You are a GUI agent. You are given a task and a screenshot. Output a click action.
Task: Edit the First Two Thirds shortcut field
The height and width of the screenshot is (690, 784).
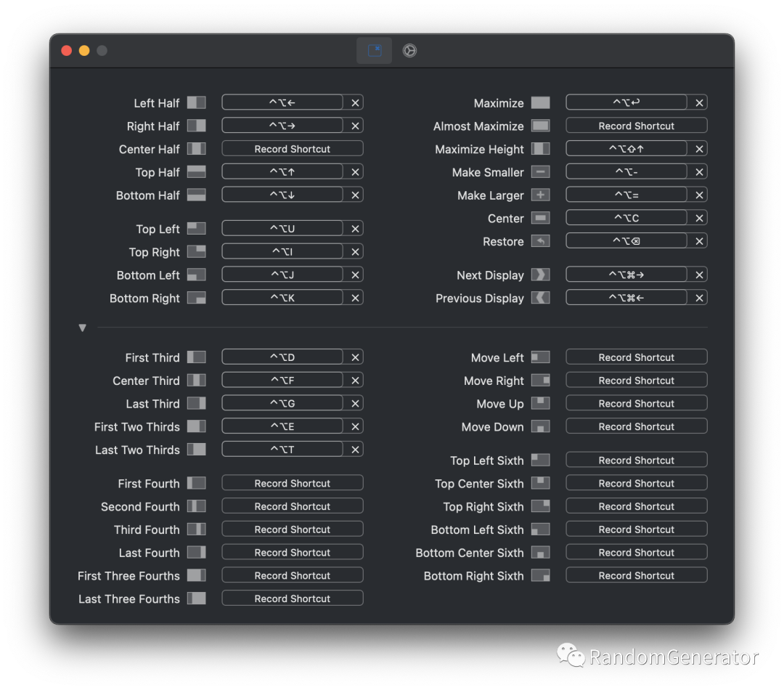coord(282,426)
